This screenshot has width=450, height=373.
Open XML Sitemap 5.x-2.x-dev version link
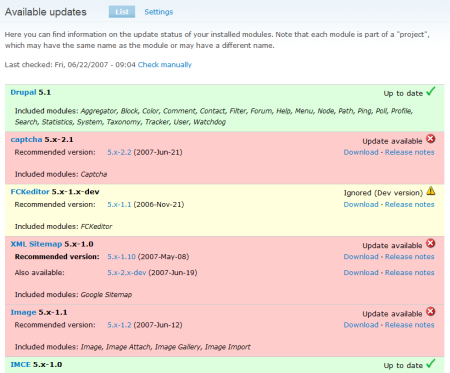coord(127,273)
